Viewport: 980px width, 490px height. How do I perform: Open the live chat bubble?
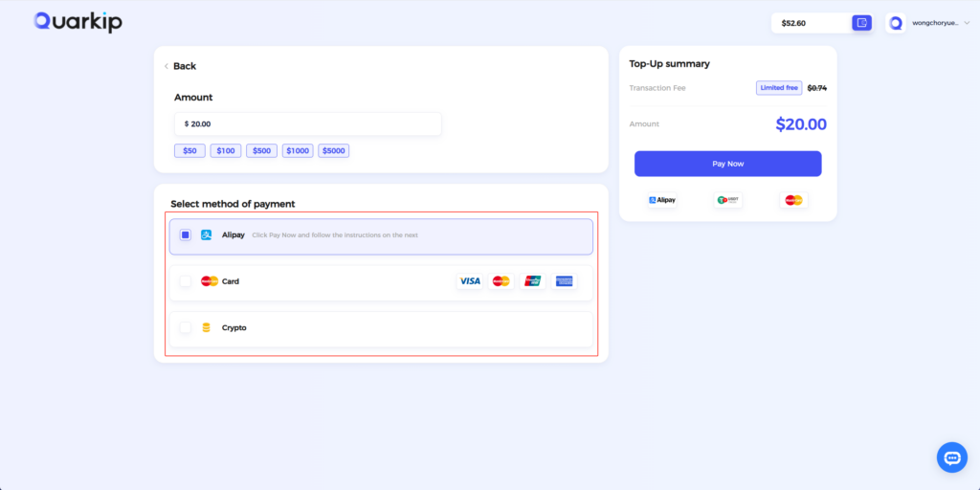[952, 457]
